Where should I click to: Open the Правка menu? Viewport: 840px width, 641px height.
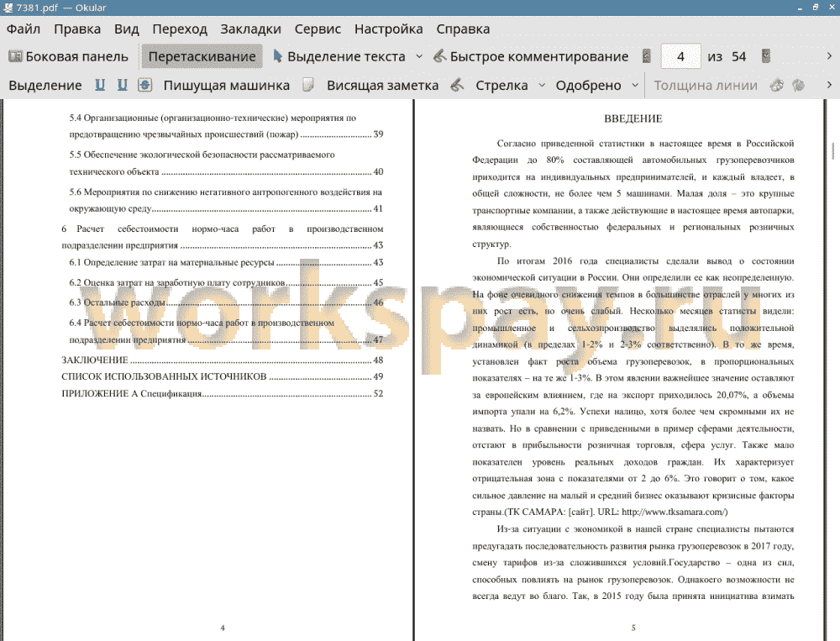point(77,29)
